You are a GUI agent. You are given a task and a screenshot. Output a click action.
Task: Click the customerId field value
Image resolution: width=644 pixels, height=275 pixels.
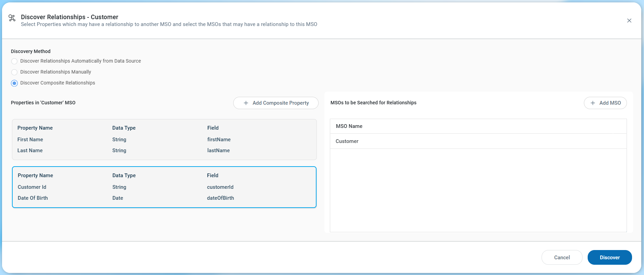(x=220, y=187)
